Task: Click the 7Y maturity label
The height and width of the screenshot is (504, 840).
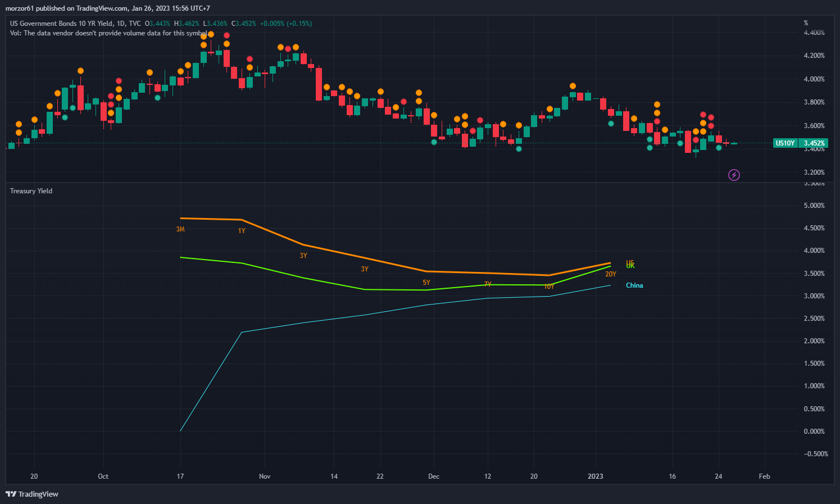Action: pos(488,284)
